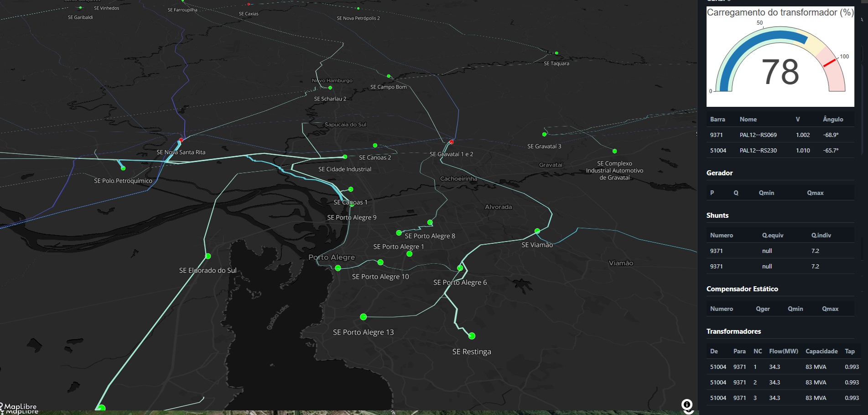Click the MapLibre logo
Viewport: 868px width, 415px height.
[x=19, y=406]
